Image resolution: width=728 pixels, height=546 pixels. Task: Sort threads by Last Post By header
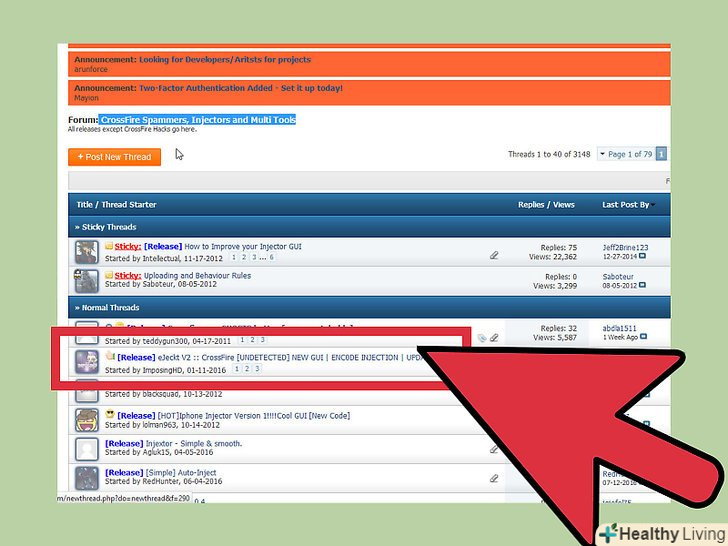pos(625,205)
